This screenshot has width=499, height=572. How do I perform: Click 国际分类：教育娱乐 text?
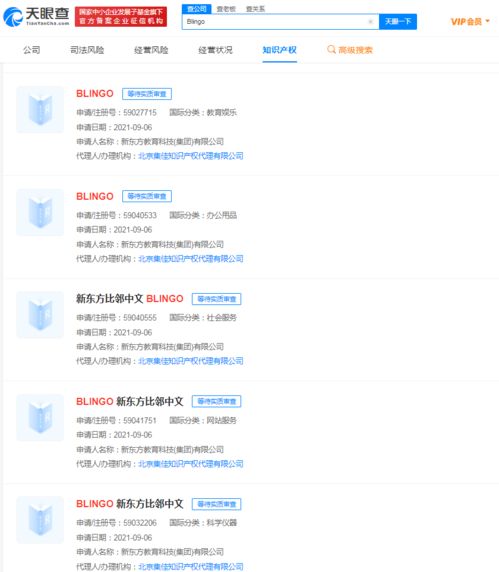[x=203, y=113]
